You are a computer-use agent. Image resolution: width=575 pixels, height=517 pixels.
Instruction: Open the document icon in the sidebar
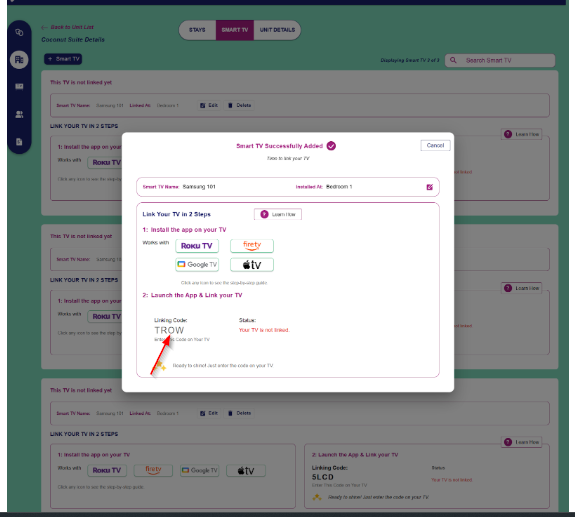(x=19, y=142)
